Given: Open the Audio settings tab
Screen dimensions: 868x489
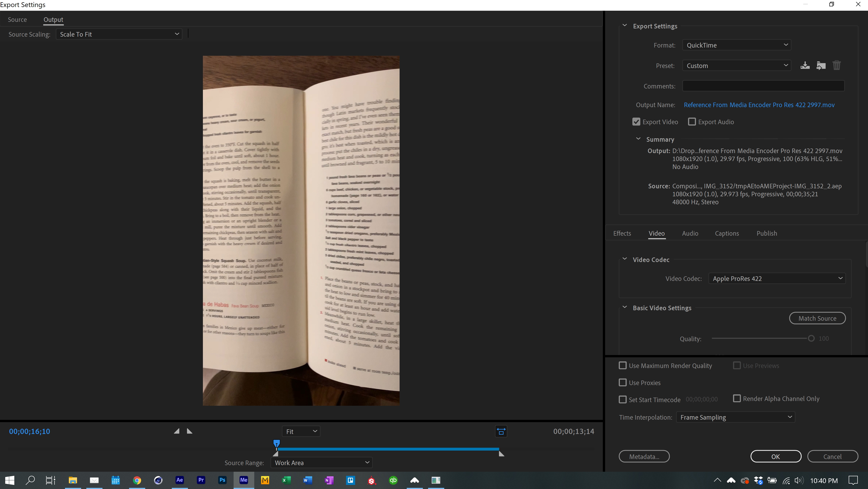Looking at the screenshot, I should (690, 233).
